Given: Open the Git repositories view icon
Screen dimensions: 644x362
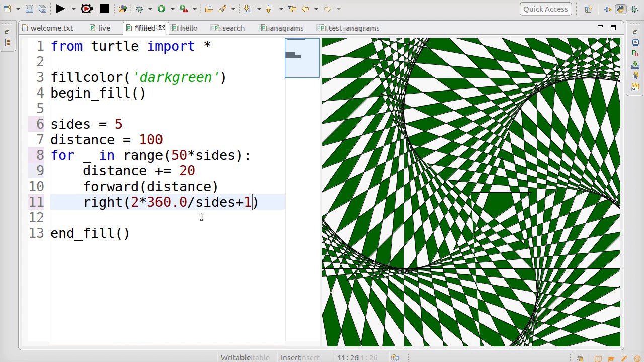Looking at the screenshot, I should click(x=635, y=87).
